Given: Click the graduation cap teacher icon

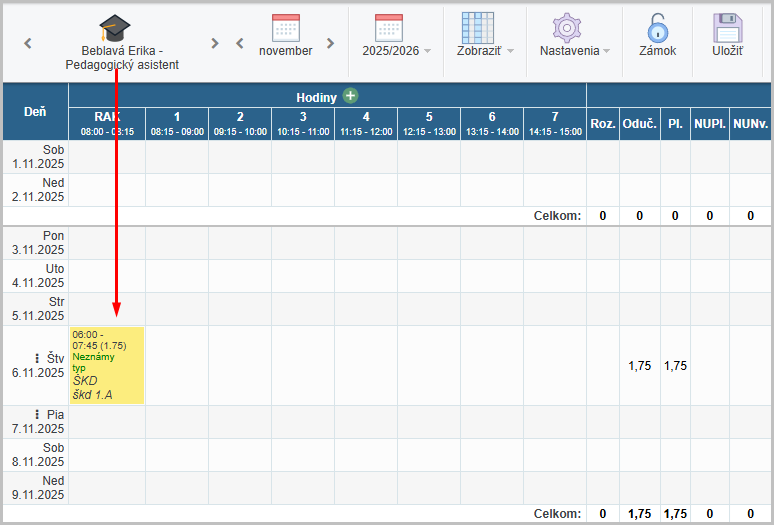Looking at the screenshot, I should tap(115, 28).
